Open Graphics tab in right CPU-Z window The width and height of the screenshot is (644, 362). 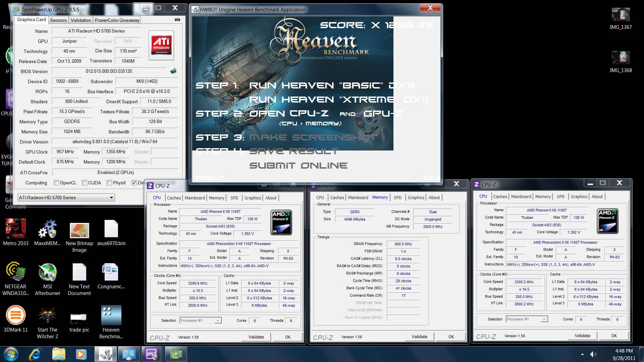point(579,196)
